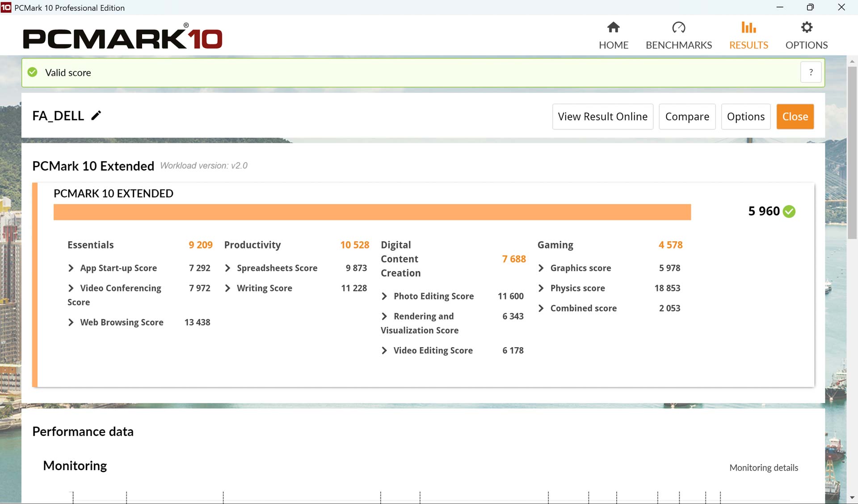
Task: Expand Photo Editing Score breakdown
Action: 384,296
